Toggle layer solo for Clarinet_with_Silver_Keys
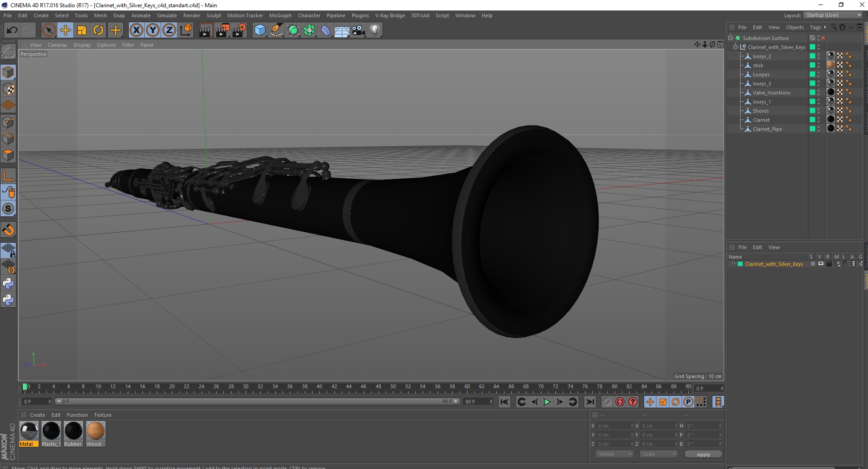This screenshot has height=469, width=868. [x=812, y=264]
